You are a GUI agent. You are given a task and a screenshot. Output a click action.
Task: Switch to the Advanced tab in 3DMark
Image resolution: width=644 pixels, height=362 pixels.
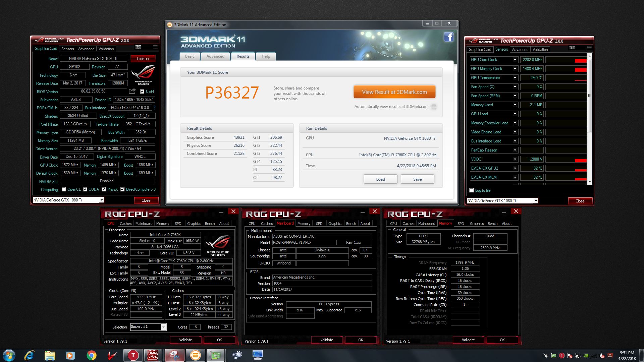point(215,56)
